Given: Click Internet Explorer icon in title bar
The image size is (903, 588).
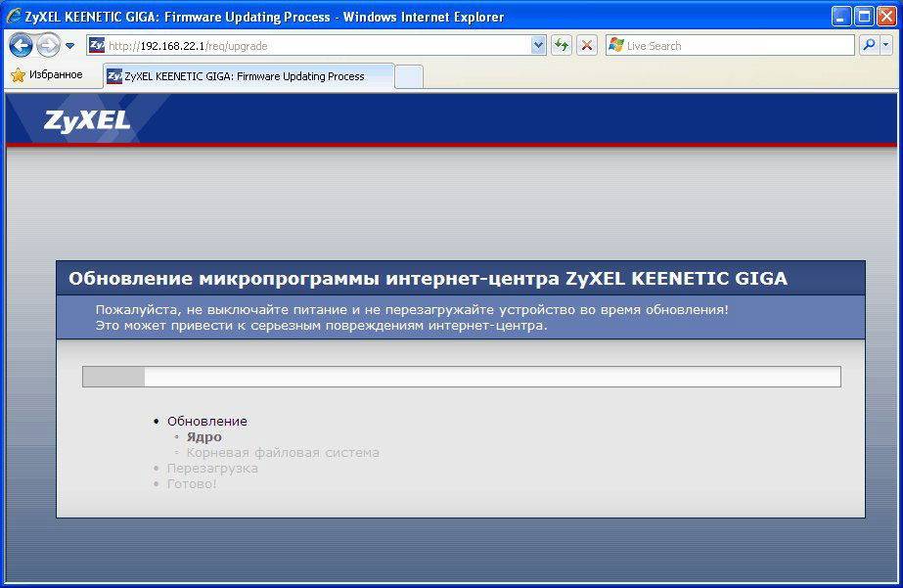Looking at the screenshot, I should point(14,17).
